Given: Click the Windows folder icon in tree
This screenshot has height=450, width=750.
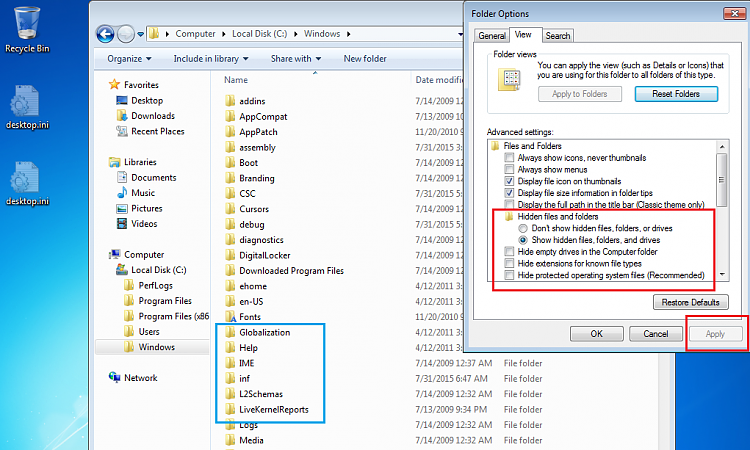Looking at the screenshot, I should (x=129, y=347).
